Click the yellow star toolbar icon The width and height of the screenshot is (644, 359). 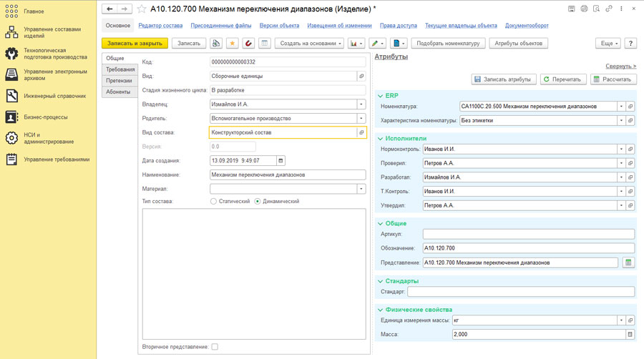(233, 44)
